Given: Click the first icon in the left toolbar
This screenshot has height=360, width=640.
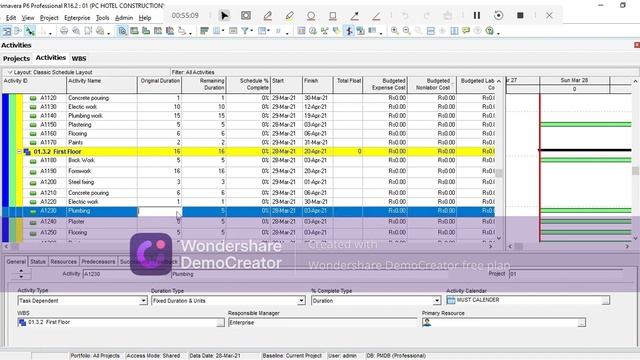Looking at the screenshot, I should pyautogui.click(x=7, y=31).
